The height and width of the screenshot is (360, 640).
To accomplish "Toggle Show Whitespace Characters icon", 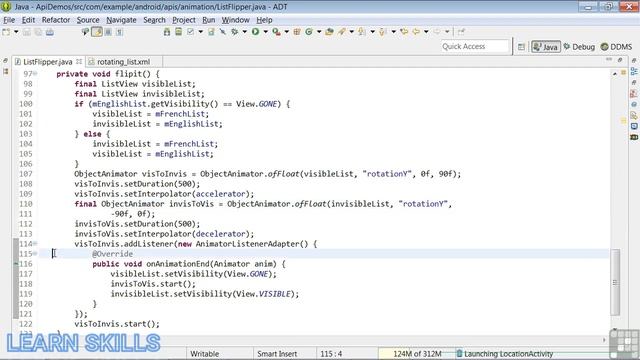I will 119,32.
